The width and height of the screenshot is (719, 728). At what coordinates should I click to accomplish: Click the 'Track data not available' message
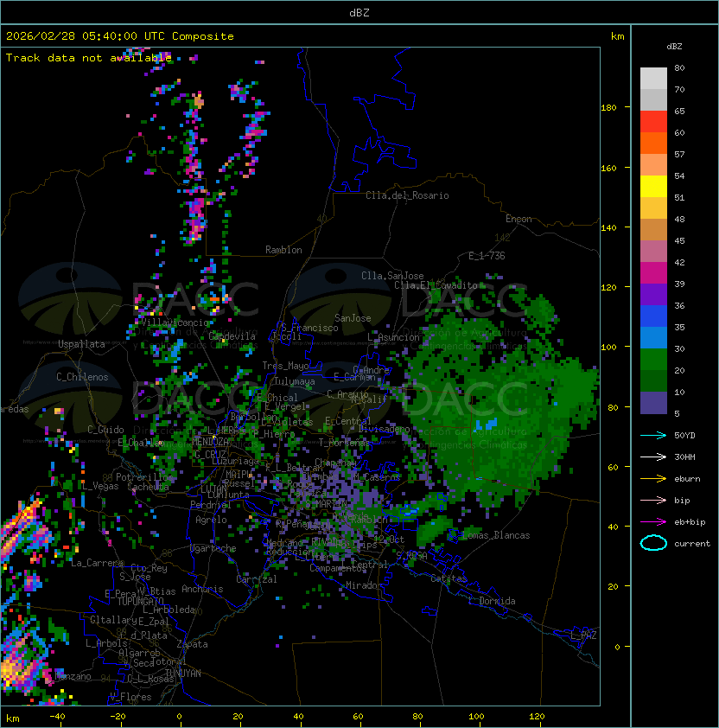pos(89,58)
